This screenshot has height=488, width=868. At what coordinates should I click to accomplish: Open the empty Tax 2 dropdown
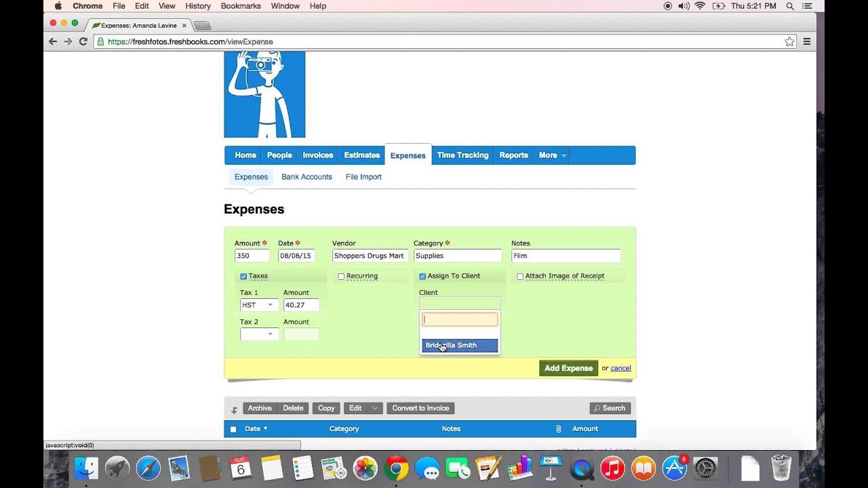[259, 334]
